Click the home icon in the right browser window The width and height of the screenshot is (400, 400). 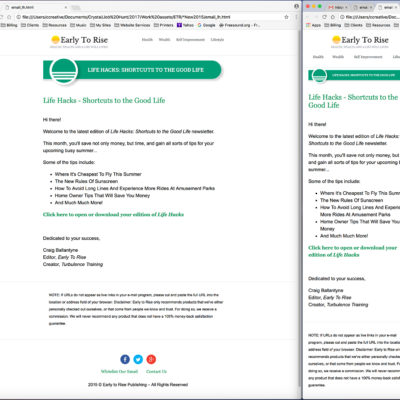[333, 17]
